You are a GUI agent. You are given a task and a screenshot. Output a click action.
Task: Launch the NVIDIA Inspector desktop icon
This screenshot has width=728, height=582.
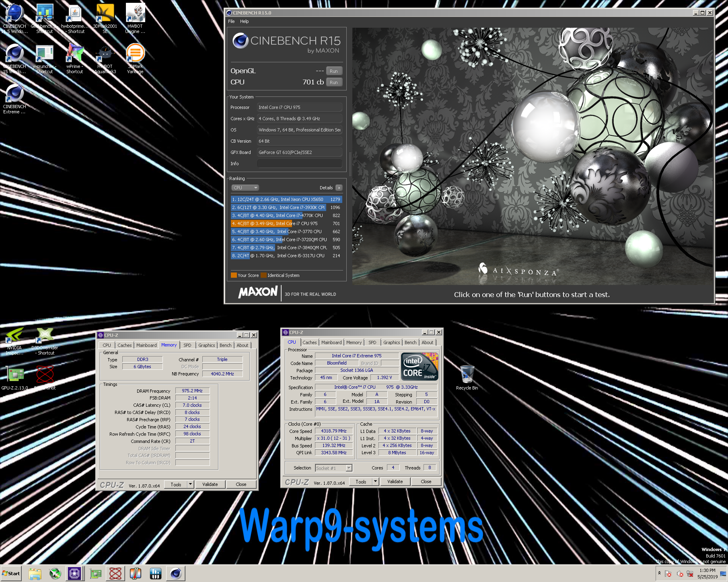[x=15, y=341]
